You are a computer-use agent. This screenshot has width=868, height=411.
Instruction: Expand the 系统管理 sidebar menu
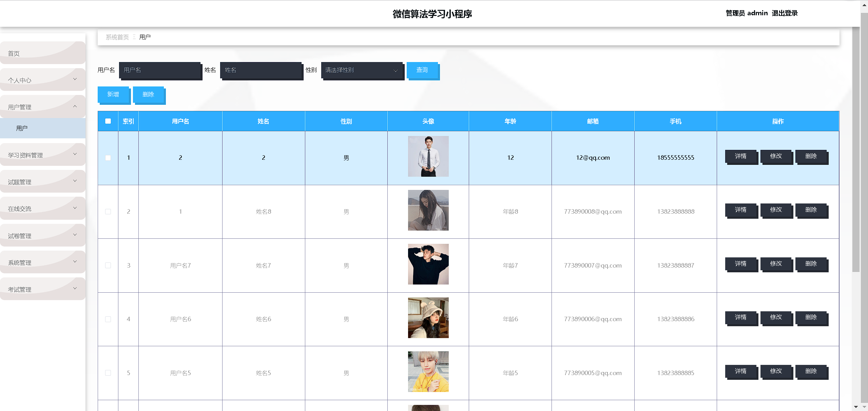click(x=43, y=262)
